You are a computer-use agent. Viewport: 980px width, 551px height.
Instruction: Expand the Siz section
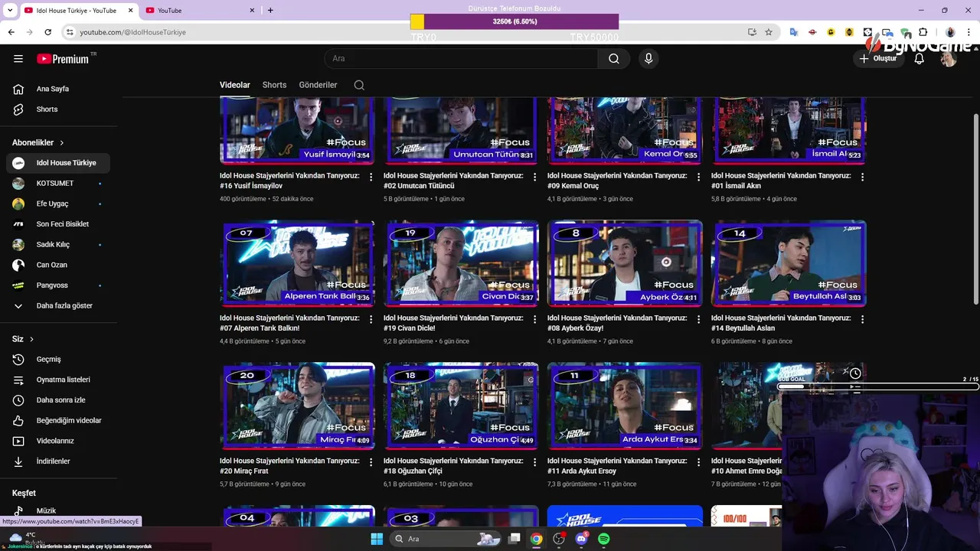click(x=23, y=339)
